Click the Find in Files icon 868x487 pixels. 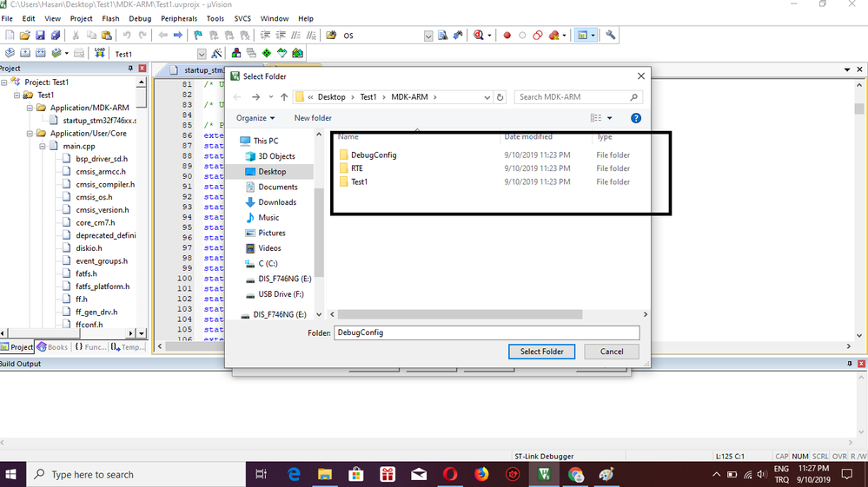click(x=331, y=36)
